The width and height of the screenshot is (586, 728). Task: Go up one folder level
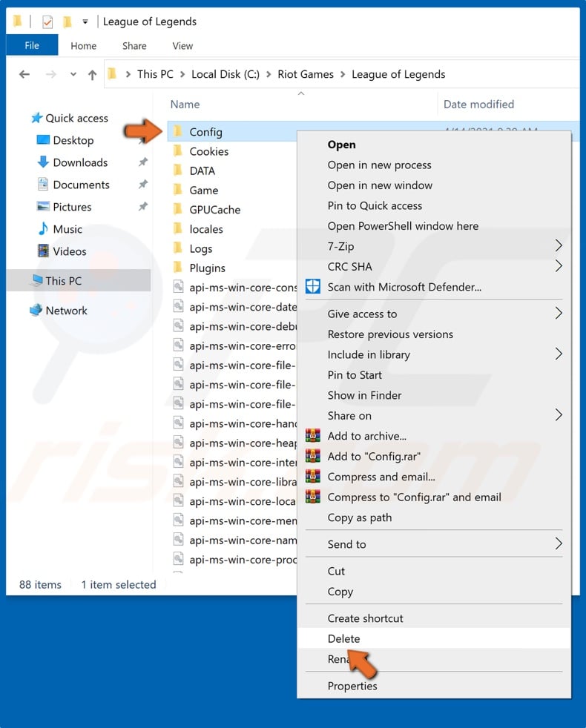click(x=92, y=74)
